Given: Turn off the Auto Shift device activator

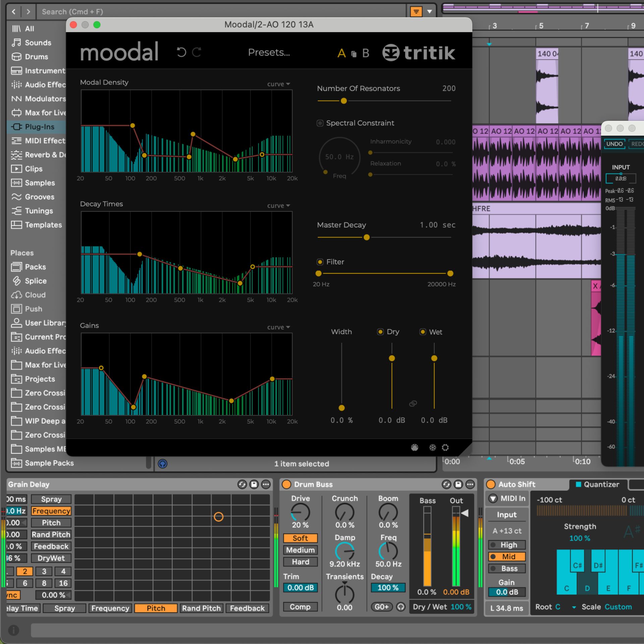Looking at the screenshot, I should pyautogui.click(x=491, y=484).
